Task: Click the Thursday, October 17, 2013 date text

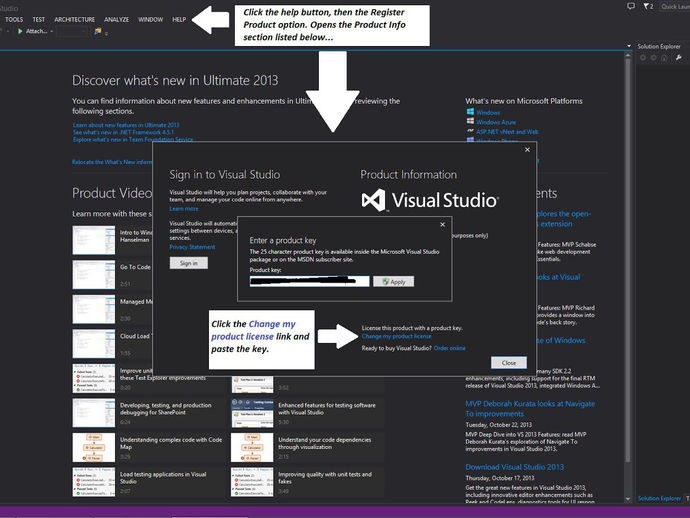Action: coord(500,478)
